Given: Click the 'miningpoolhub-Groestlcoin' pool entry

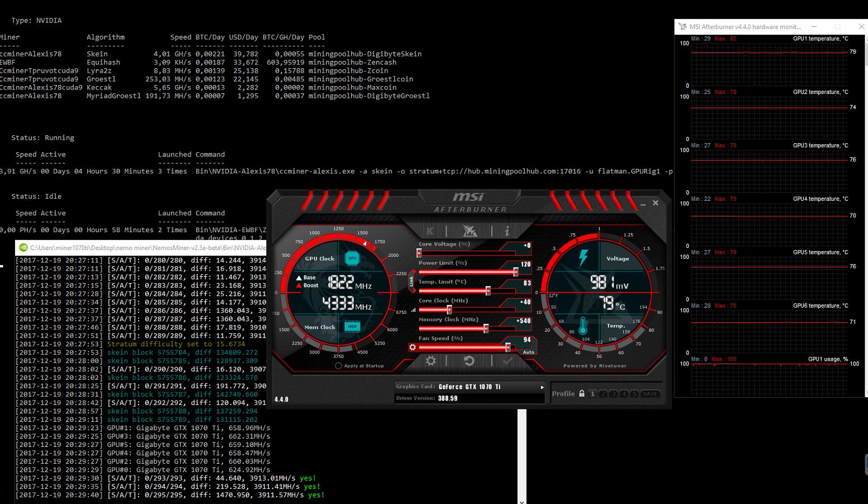Looking at the screenshot, I should coord(361,79).
